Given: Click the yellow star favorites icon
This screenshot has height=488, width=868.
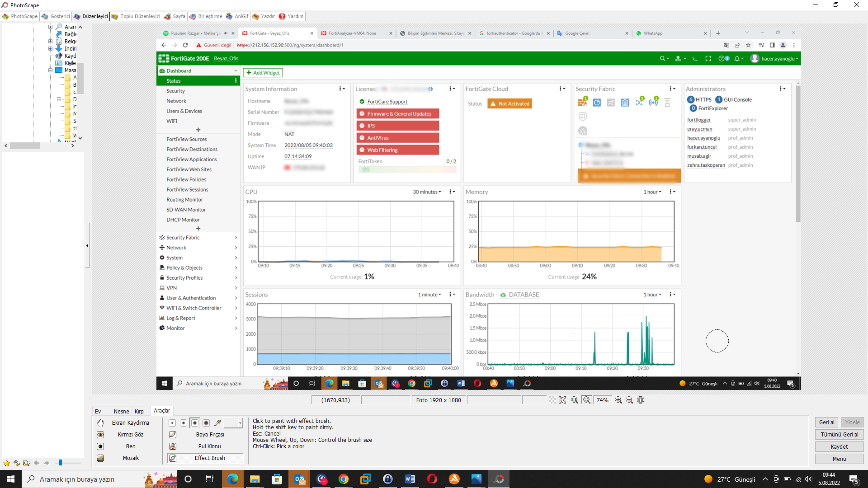Looking at the screenshot, I should pos(7,463).
